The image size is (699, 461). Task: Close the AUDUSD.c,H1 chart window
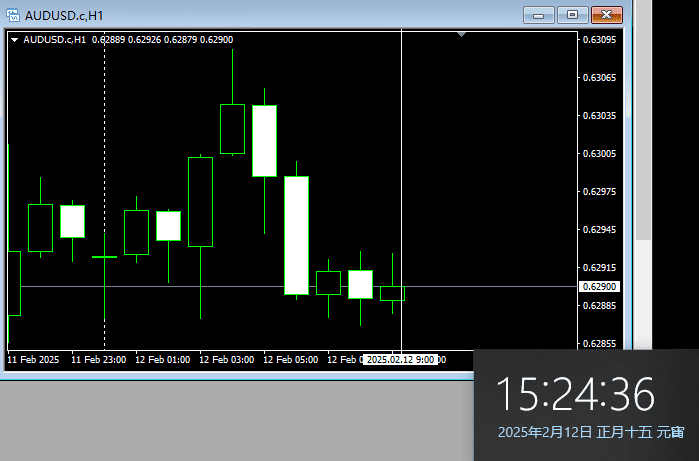coord(606,15)
